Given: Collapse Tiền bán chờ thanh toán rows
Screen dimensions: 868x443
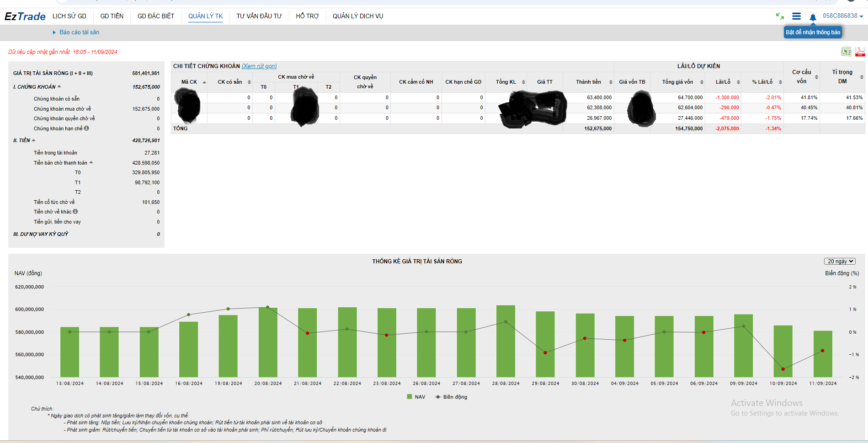Looking at the screenshot, I should (91, 162).
